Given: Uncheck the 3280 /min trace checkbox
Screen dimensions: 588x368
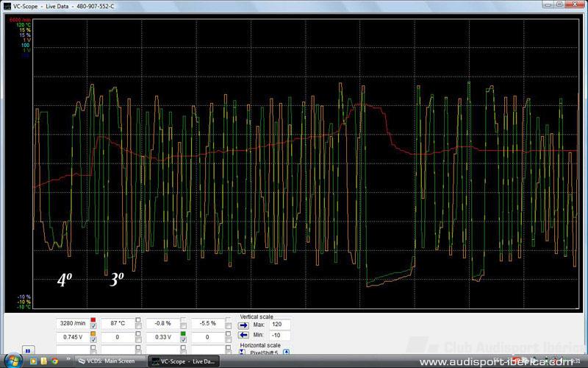Looking at the screenshot, I should point(93,326).
